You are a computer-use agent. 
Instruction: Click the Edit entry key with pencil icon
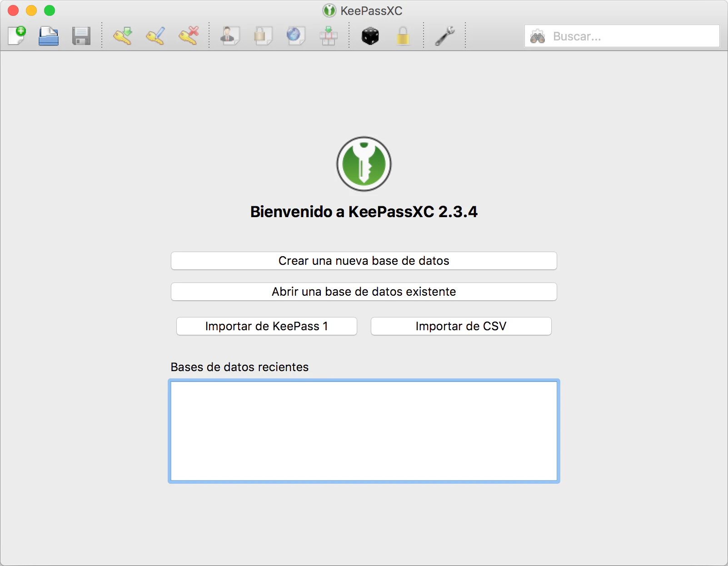155,36
